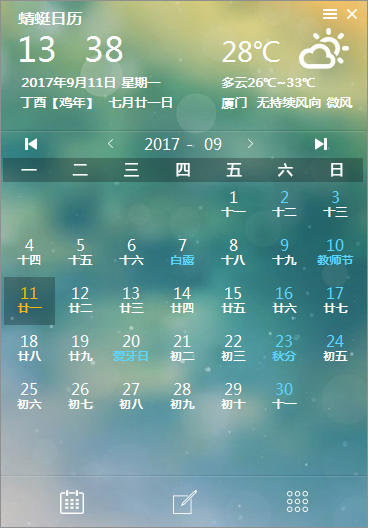Click the 六 Saturday column header
The width and height of the screenshot is (368, 528).
click(285, 170)
